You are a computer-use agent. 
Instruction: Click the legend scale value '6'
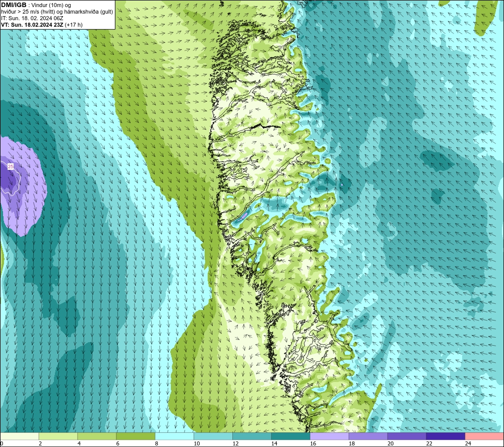(x=118, y=443)
